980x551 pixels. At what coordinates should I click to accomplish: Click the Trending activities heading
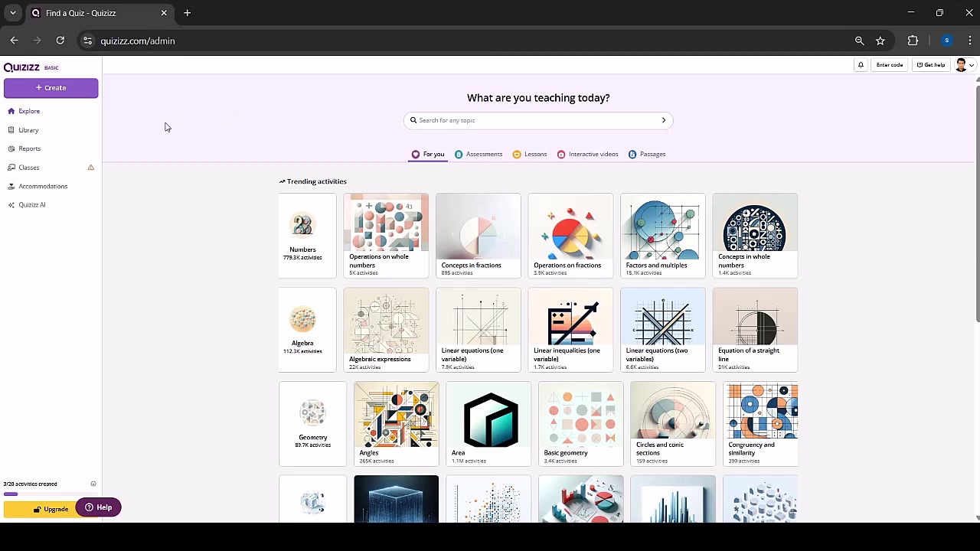312,181
